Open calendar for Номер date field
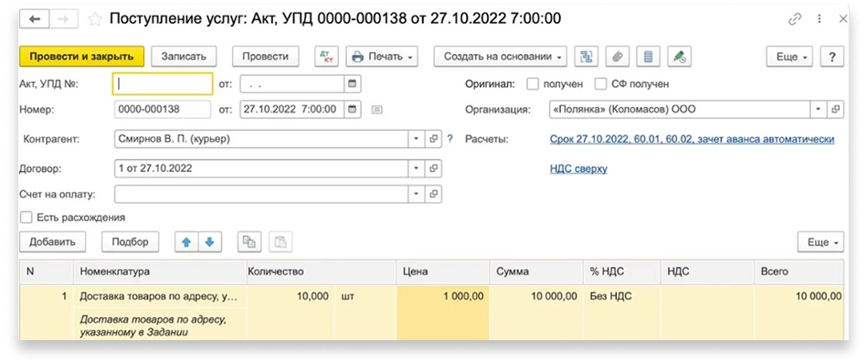 pyautogui.click(x=352, y=109)
